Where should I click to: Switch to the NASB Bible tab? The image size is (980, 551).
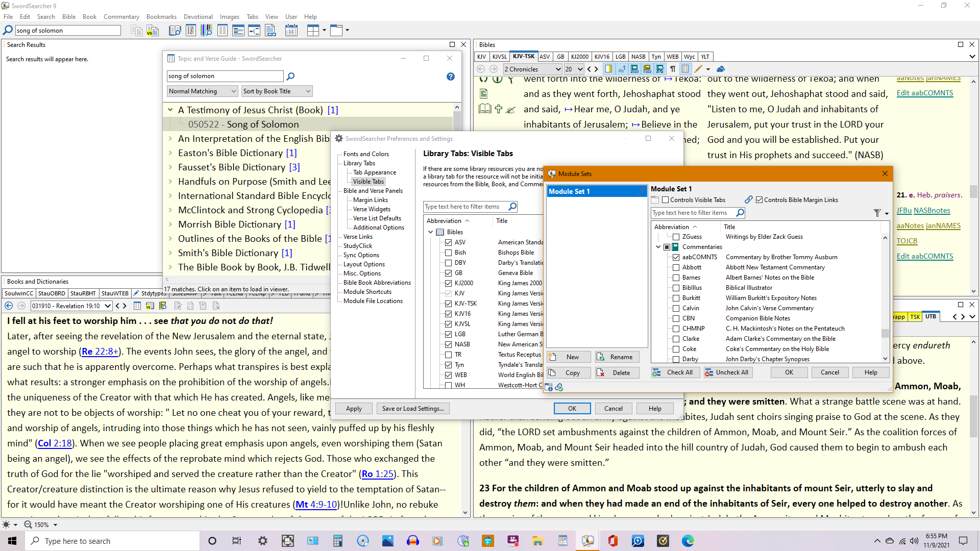(638, 57)
